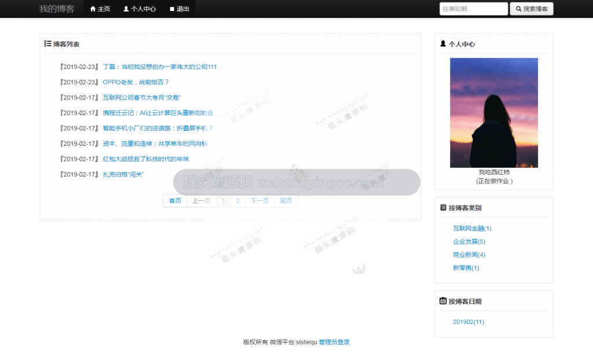Click the profile avatar photo
Image resolution: width=593 pixels, height=364 pixels.
click(x=494, y=113)
